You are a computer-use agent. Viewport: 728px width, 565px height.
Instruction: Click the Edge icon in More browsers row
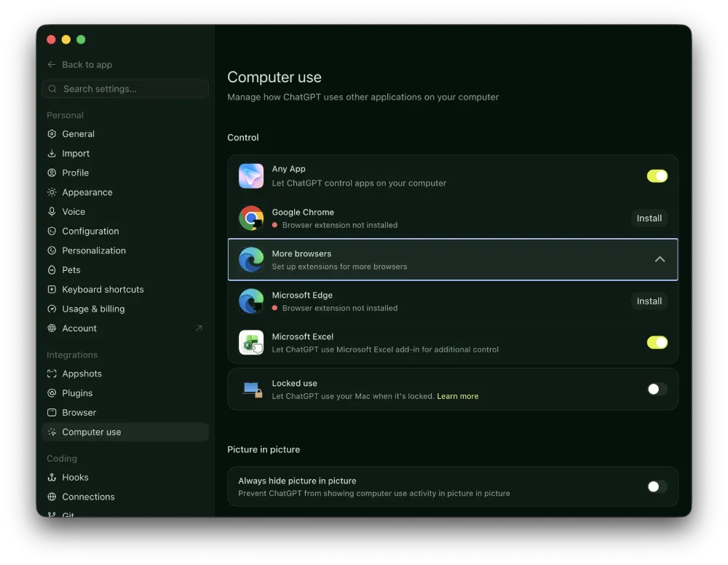click(x=251, y=259)
